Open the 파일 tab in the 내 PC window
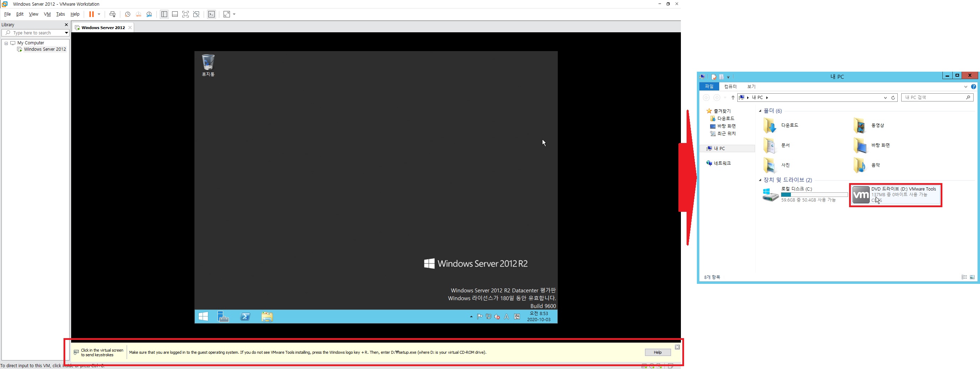The image size is (980, 369). [x=709, y=86]
